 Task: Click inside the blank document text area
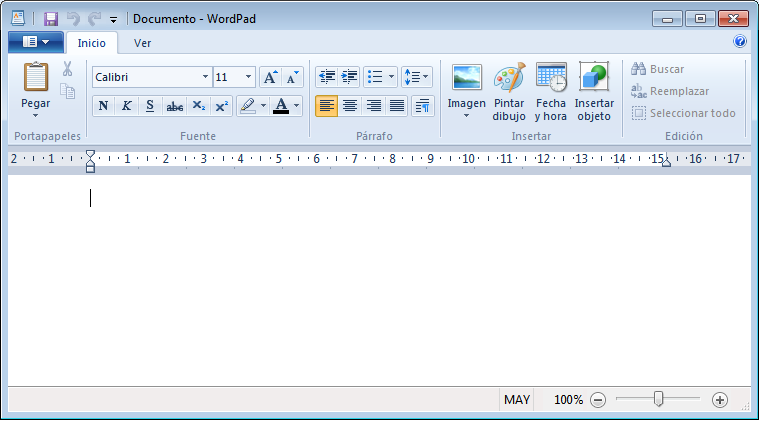point(380,280)
